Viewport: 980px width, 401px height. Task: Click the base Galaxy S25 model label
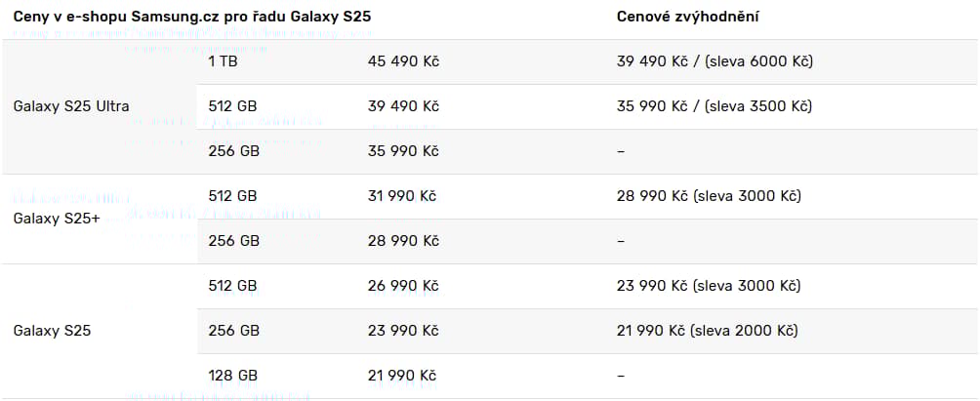tap(52, 331)
